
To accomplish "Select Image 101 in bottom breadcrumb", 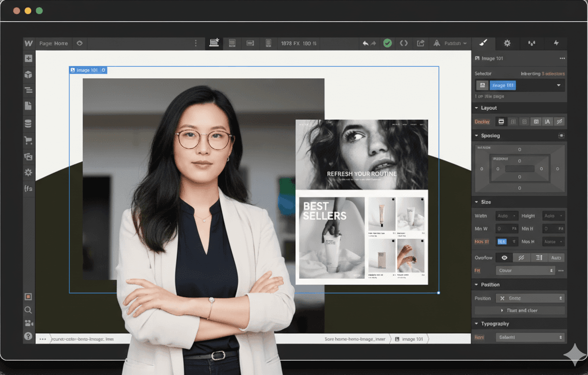I will [x=409, y=339].
